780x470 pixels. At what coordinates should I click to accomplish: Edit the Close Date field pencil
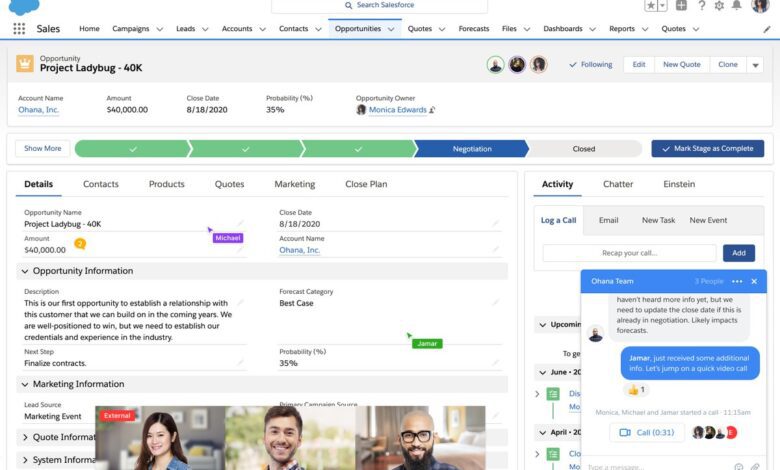[x=495, y=223]
